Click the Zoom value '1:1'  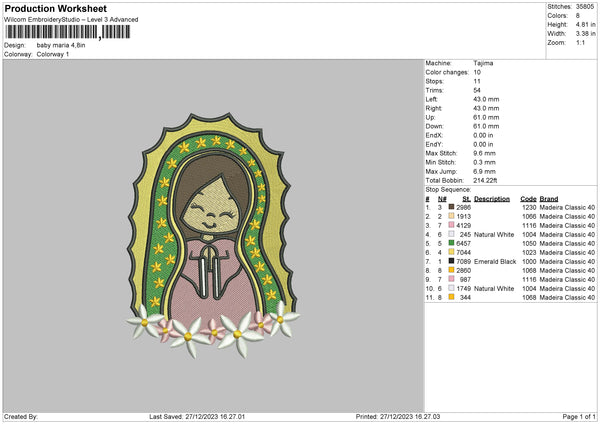point(580,42)
